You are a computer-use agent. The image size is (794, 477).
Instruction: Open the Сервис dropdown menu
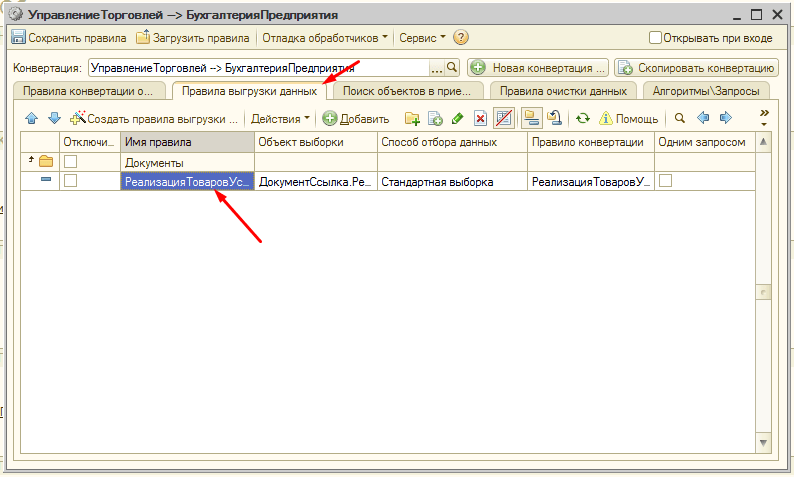point(422,38)
